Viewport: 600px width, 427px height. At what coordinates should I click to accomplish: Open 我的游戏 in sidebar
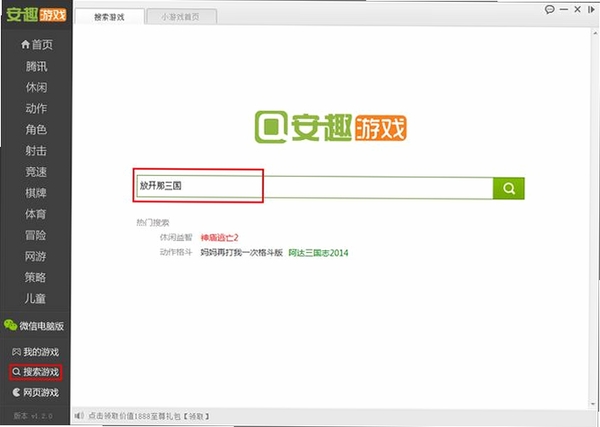(36, 352)
